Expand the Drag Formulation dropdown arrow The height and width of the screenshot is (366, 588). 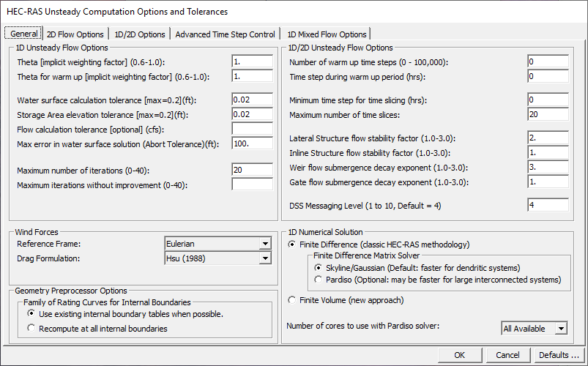click(265, 258)
